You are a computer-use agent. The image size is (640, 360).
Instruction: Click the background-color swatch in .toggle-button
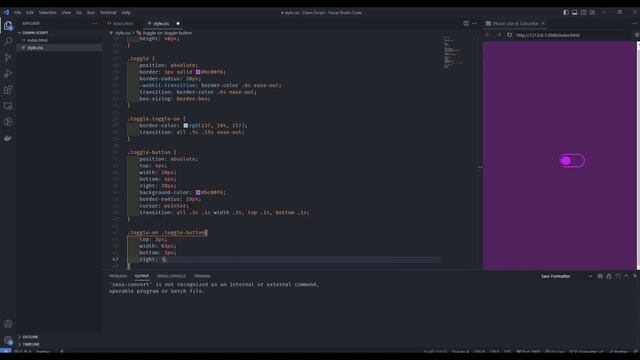point(198,192)
